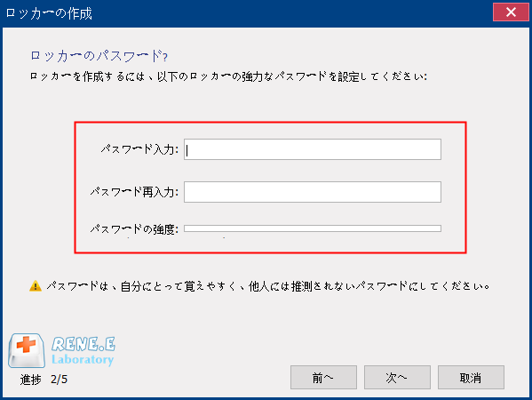Click the パスワードの強度 strength bar
532x400 pixels.
[x=313, y=228]
